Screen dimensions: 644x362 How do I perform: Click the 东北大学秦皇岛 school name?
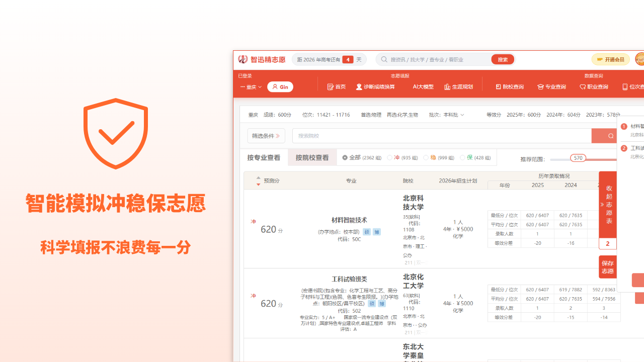click(414, 353)
